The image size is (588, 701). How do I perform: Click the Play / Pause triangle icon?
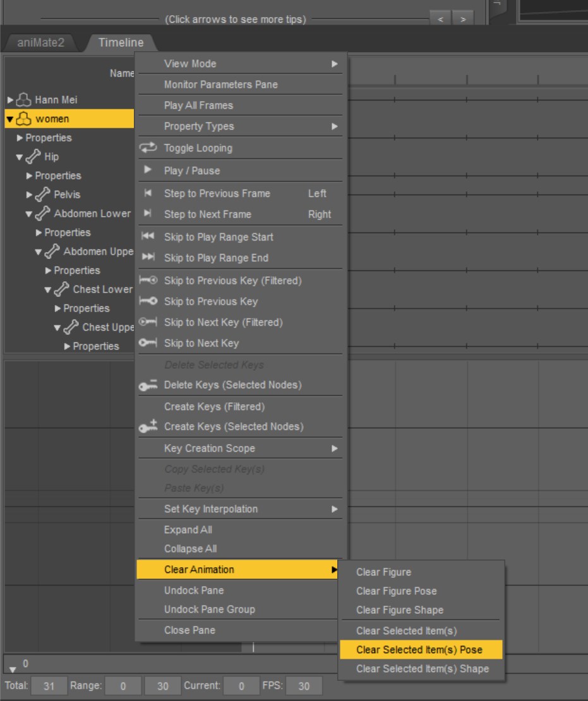point(148,170)
